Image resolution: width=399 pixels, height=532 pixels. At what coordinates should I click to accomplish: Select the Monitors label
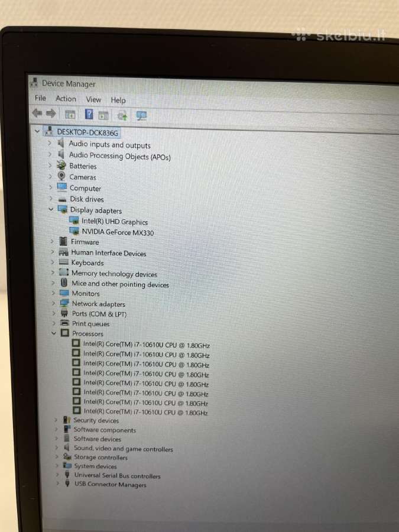86,293
